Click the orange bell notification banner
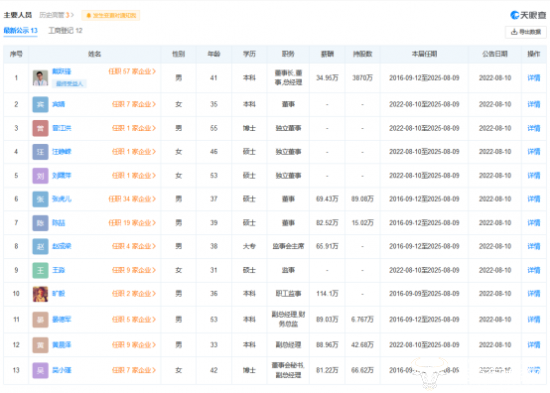The image size is (550, 393). (111, 15)
